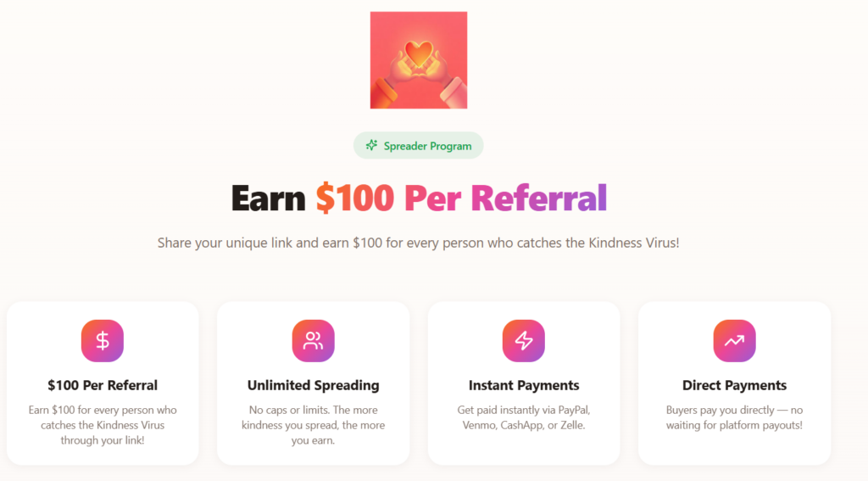Click the lightning bolt Instant Payments icon
This screenshot has height=481, width=868.
pyautogui.click(x=524, y=341)
